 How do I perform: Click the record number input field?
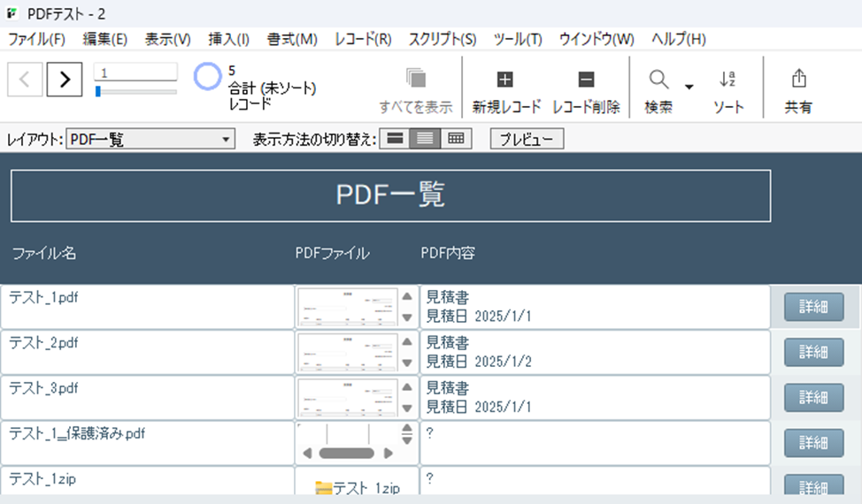(x=135, y=73)
